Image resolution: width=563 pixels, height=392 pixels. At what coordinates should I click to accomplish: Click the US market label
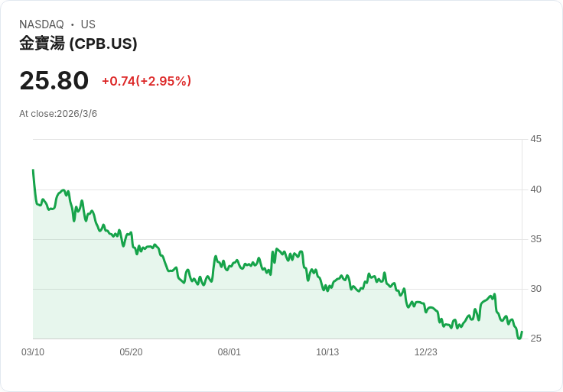pos(88,24)
